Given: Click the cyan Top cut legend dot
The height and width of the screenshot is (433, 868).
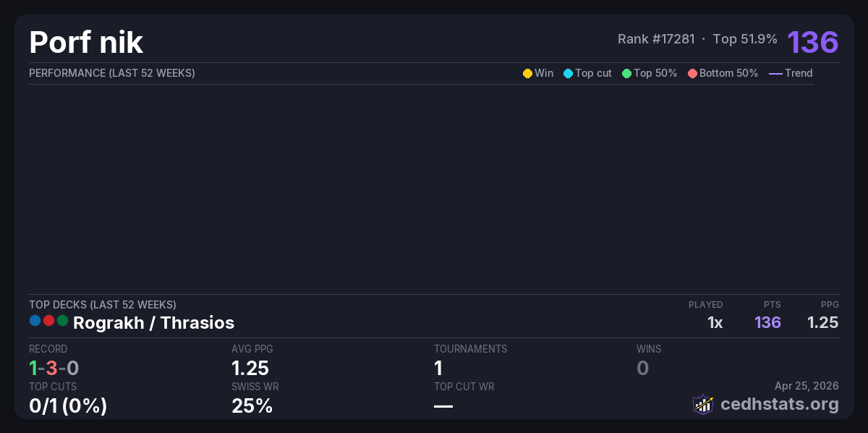Looking at the screenshot, I should click(x=568, y=73).
